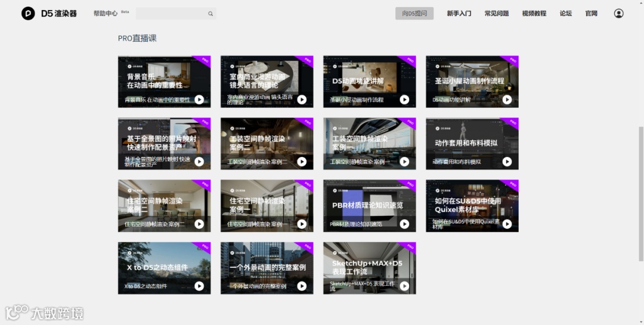Screen dimensions: 644x325
Task: Play the 住宅空间静帧渲染 案例二 lesson
Action: click(199, 224)
